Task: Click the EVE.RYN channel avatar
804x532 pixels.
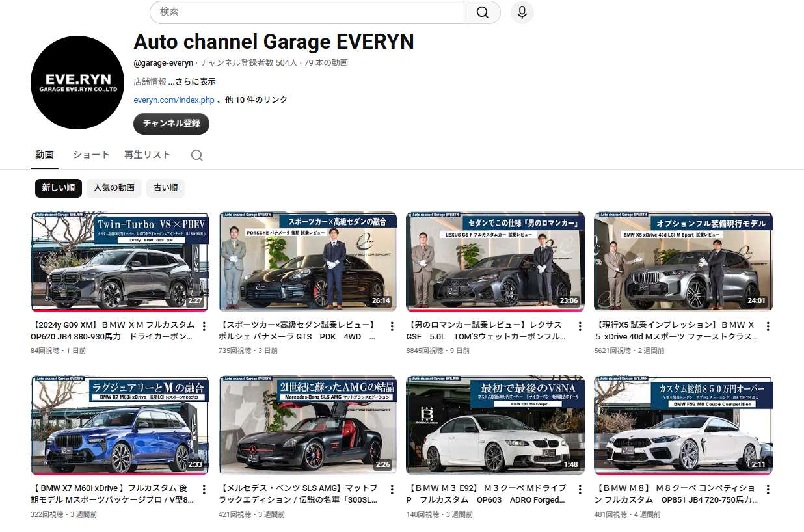Action: click(77, 83)
